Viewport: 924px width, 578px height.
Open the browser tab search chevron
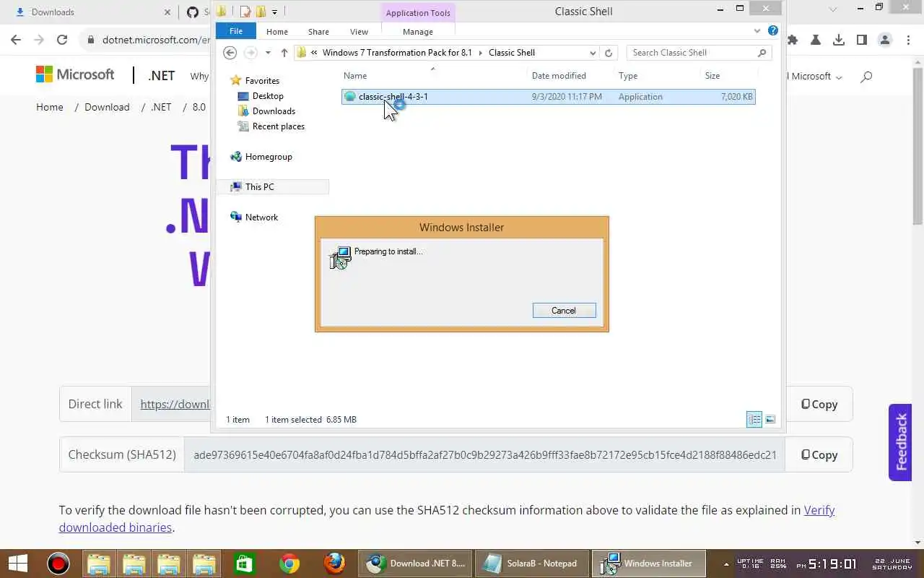click(x=833, y=9)
